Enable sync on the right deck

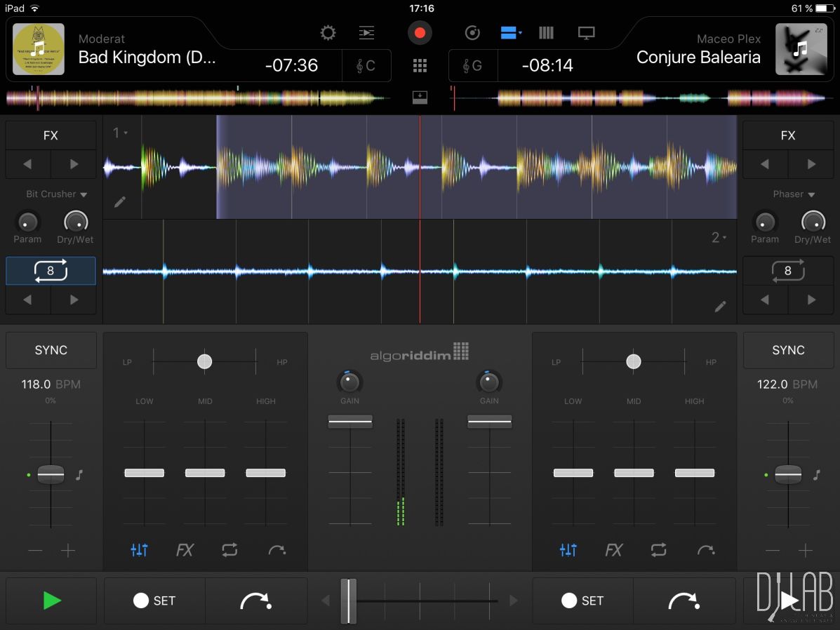[x=788, y=350]
